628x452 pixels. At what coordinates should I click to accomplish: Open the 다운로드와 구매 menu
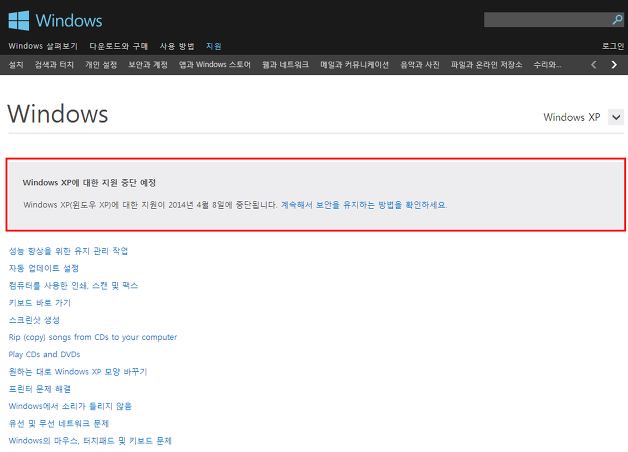tap(119, 46)
